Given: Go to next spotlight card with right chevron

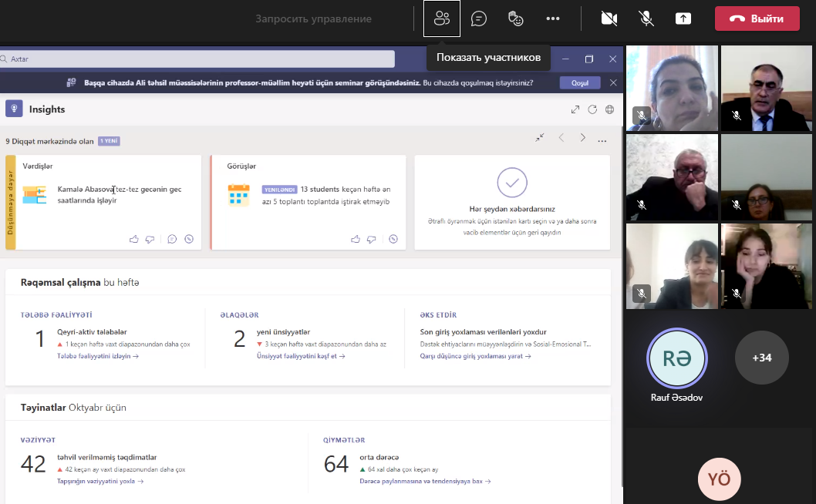Looking at the screenshot, I should tap(582, 138).
